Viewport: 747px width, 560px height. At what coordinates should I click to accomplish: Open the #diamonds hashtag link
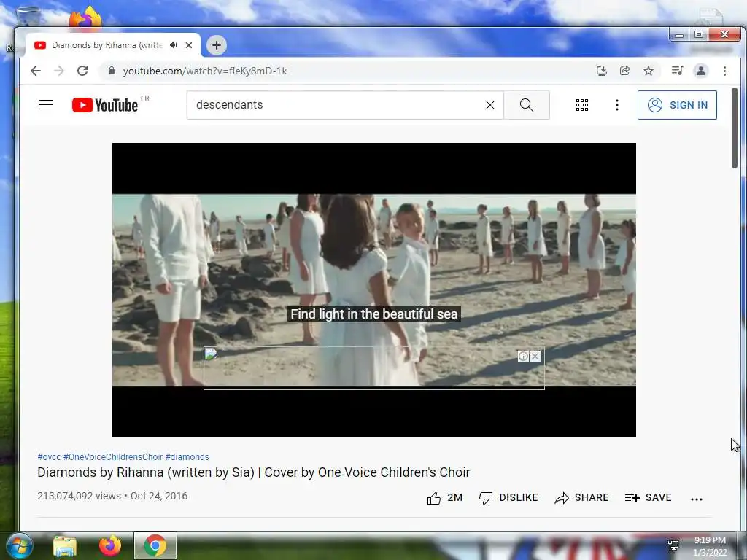point(187,456)
